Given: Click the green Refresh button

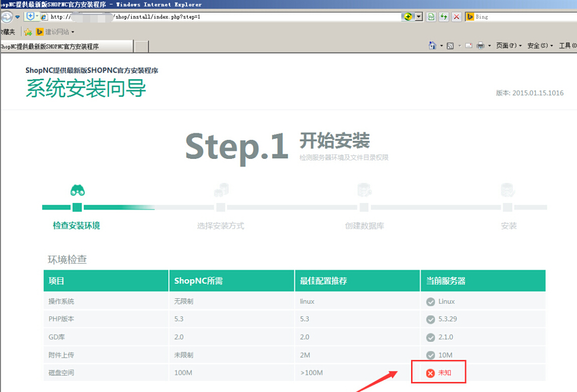Looking at the screenshot, I should click(x=444, y=17).
